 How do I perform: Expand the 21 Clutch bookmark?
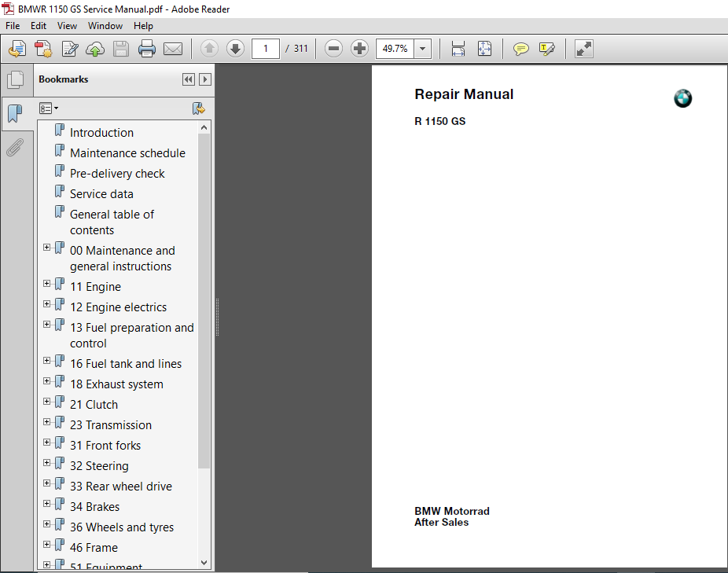coord(47,401)
